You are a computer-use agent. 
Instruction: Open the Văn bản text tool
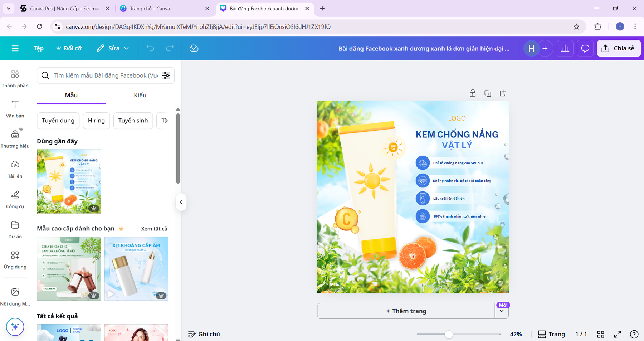click(x=15, y=109)
